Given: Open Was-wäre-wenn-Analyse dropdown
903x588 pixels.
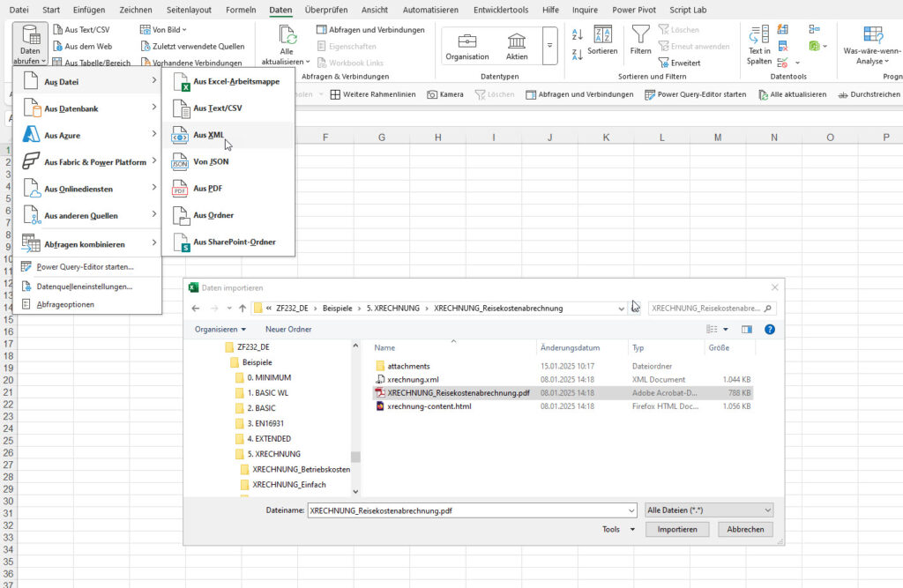Looking at the screenshot, I should 872,45.
